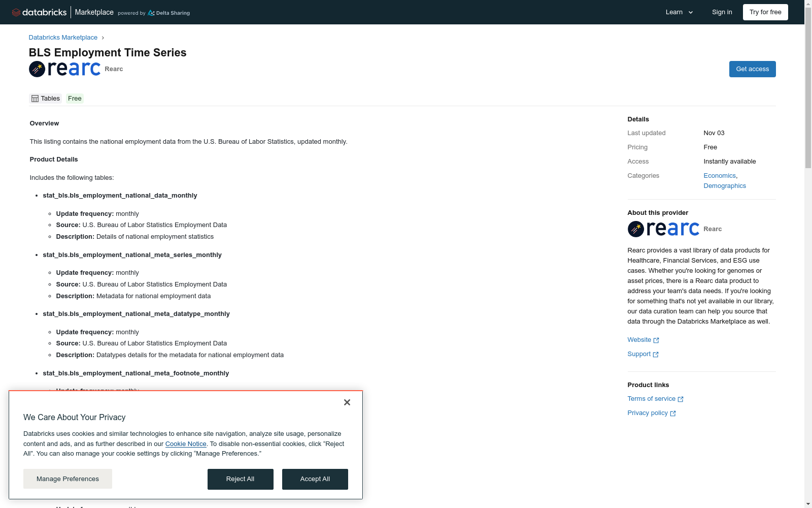The width and height of the screenshot is (812, 508).
Task: Select text stat_bls.bls_employment_national_meta_footnote_monthly
Action: click(x=136, y=373)
